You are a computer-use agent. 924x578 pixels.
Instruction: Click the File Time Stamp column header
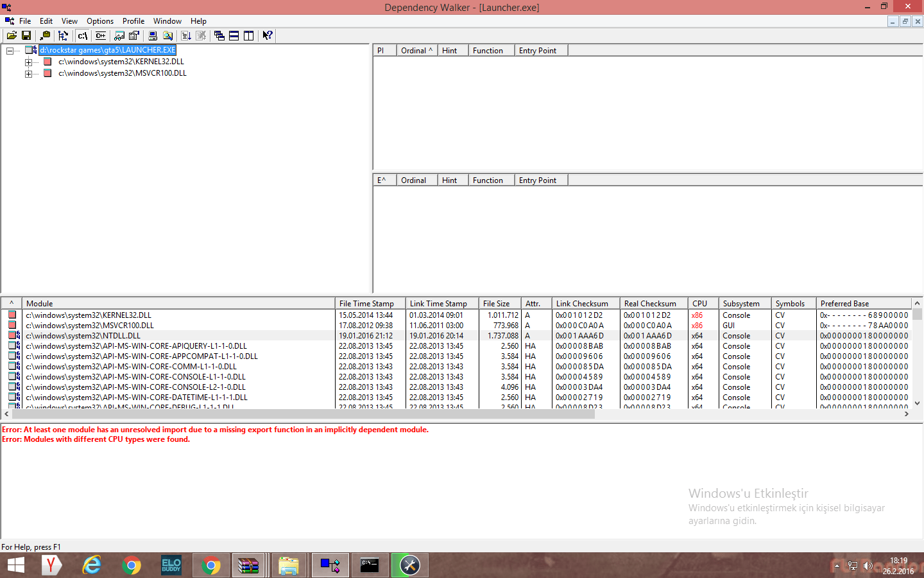370,304
